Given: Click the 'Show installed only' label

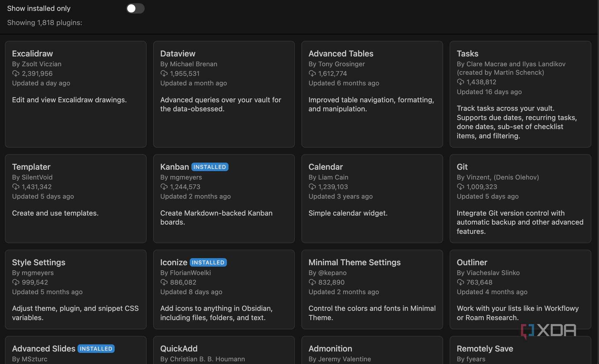Looking at the screenshot, I should point(39,8).
